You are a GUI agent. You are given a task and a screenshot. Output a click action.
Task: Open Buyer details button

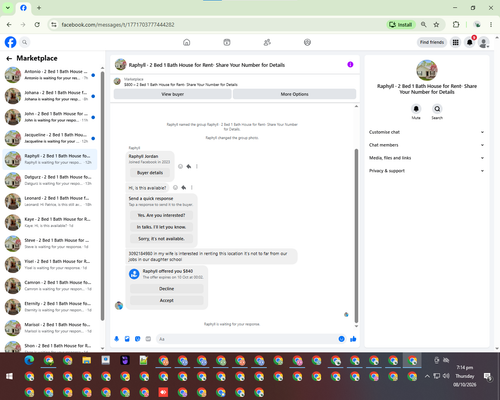(150, 173)
